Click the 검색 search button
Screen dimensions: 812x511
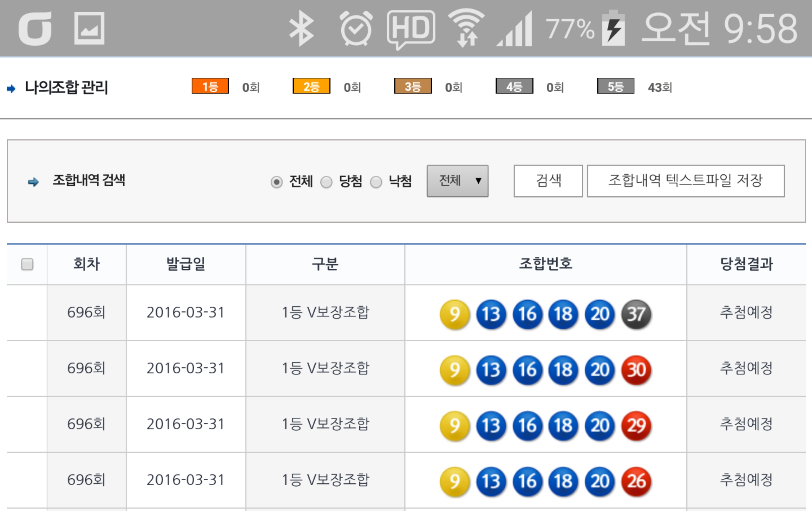[548, 181]
